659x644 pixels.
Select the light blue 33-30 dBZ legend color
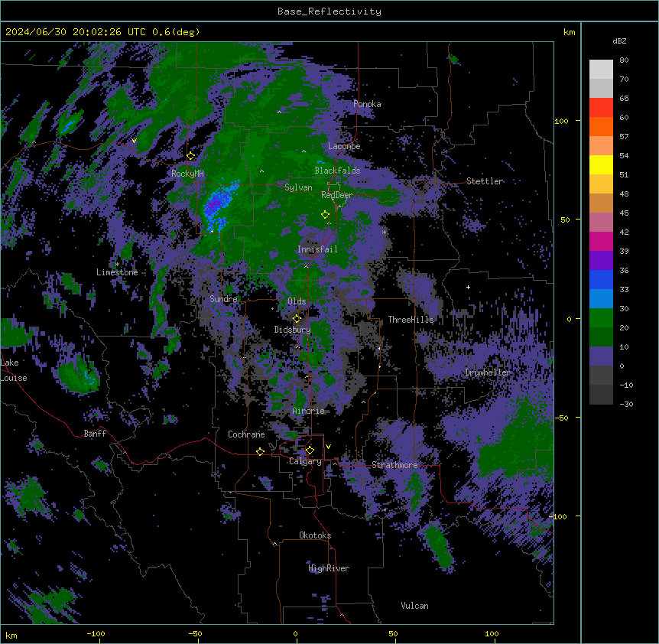(601, 299)
